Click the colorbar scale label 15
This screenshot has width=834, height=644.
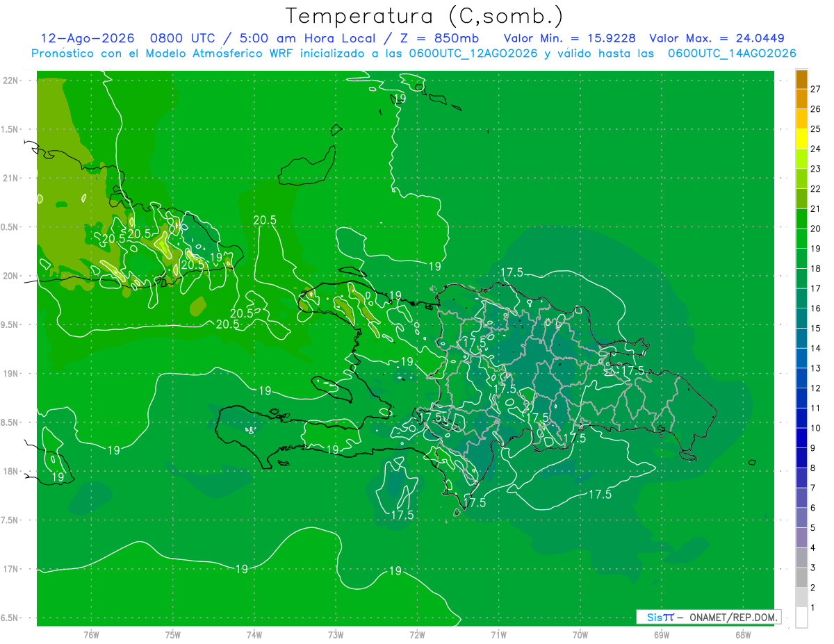pyautogui.click(x=816, y=328)
